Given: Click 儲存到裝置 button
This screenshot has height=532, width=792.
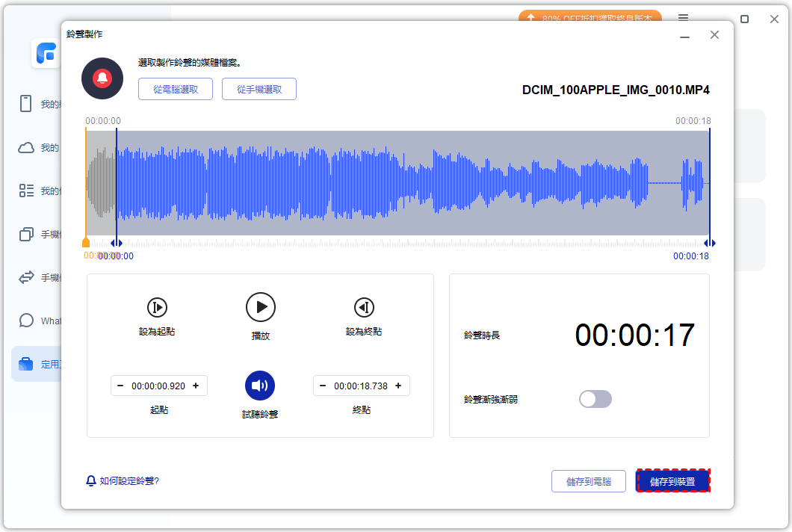Looking at the screenshot, I should coord(672,481).
